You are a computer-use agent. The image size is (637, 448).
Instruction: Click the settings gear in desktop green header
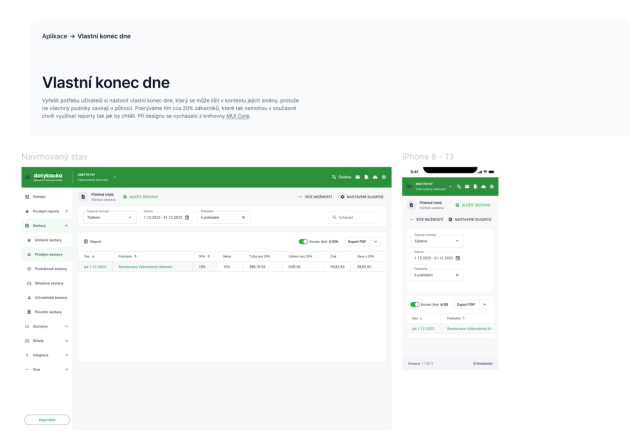tap(384, 177)
